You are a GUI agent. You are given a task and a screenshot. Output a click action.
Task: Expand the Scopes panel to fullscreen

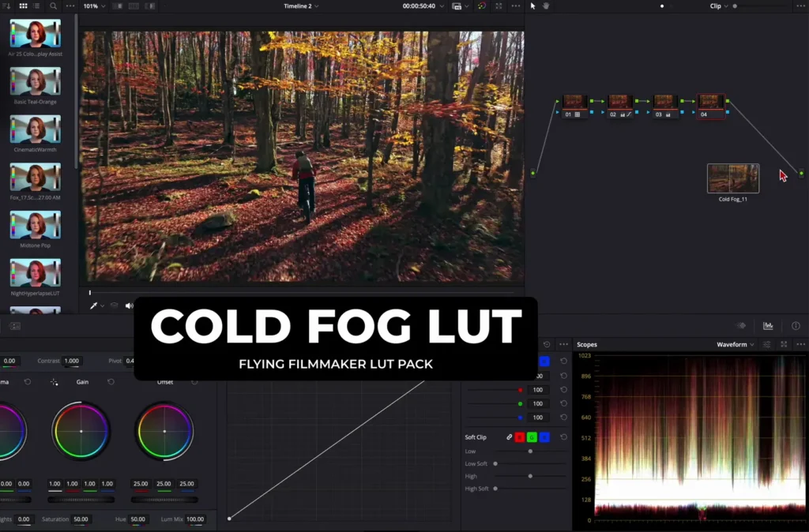783,344
